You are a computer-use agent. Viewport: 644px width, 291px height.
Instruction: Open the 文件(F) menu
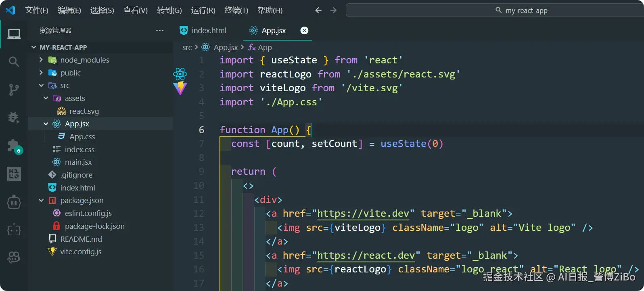[37, 10]
